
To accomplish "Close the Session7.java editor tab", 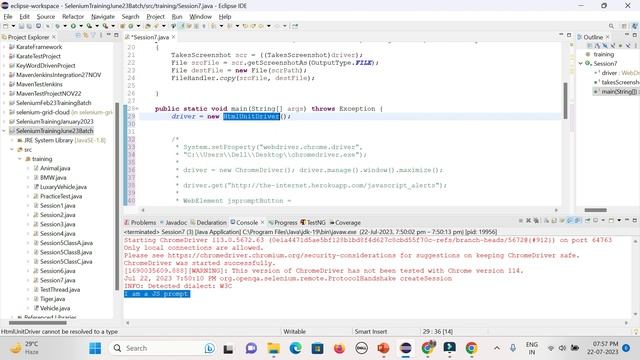I will (x=173, y=37).
